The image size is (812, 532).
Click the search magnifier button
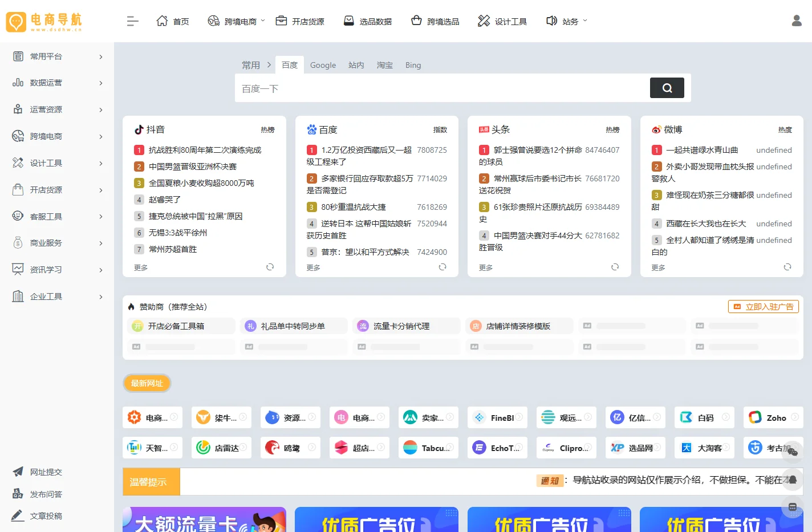[667, 88]
